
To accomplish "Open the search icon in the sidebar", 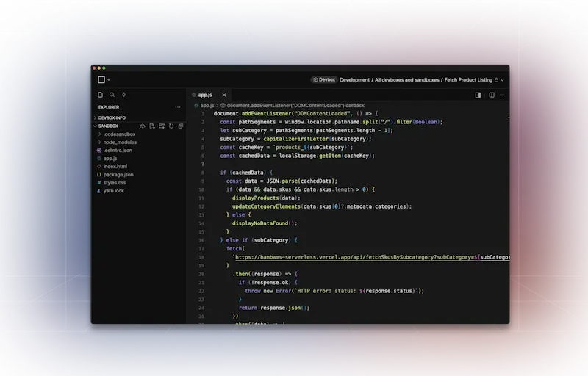I will tap(112, 95).
